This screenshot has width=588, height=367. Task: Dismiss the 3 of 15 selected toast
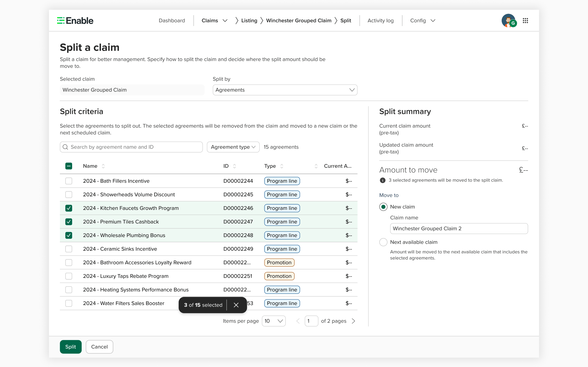pyautogui.click(x=236, y=305)
